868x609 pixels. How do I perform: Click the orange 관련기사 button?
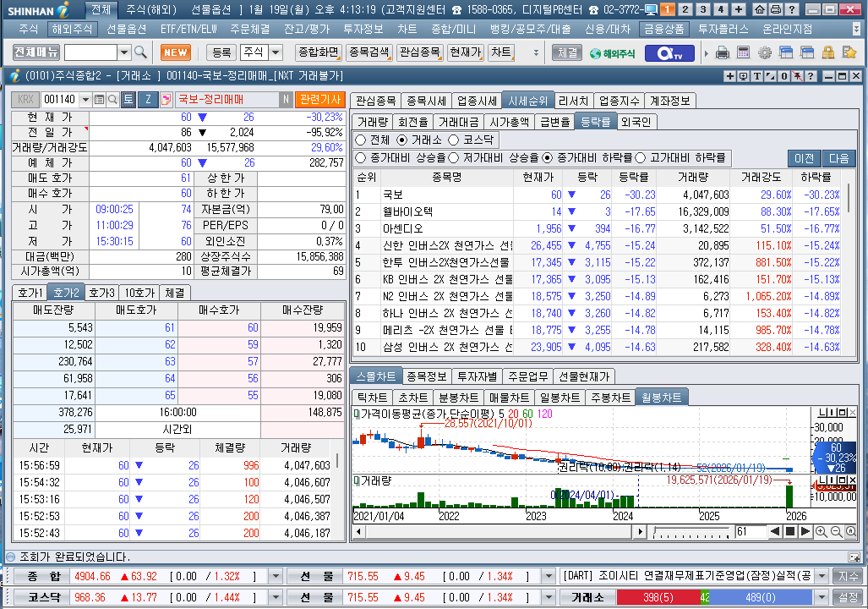coord(320,100)
